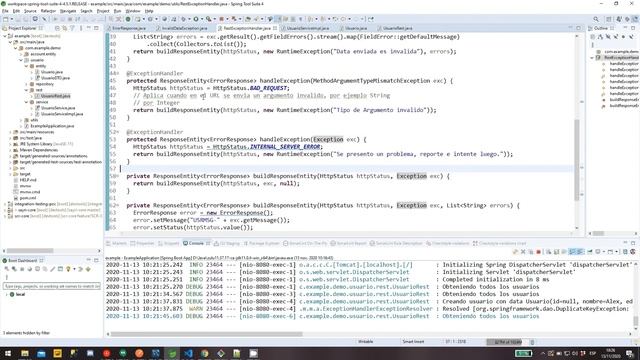The height and width of the screenshot is (360, 640).
Task: Clear the Console output
Action: (548, 252)
